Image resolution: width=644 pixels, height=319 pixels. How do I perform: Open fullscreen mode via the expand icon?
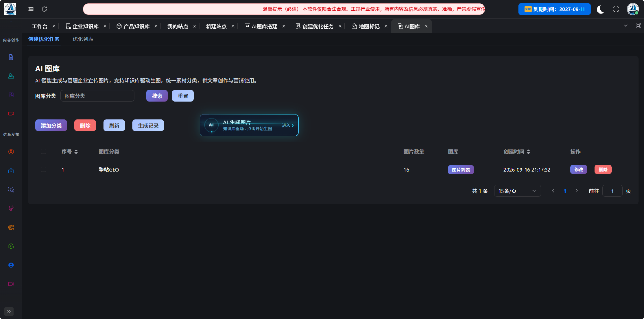click(616, 9)
